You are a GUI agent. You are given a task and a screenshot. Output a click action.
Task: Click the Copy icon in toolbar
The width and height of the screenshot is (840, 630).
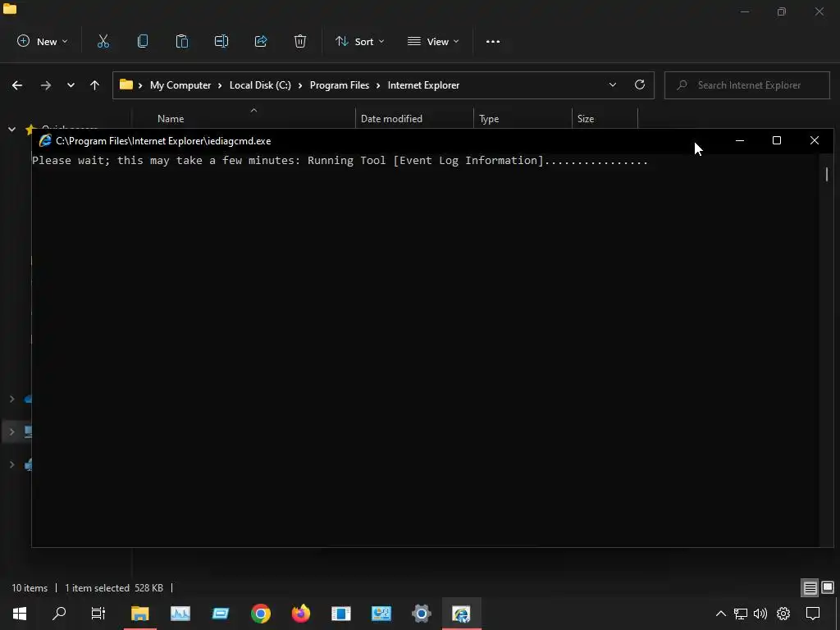tap(143, 41)
